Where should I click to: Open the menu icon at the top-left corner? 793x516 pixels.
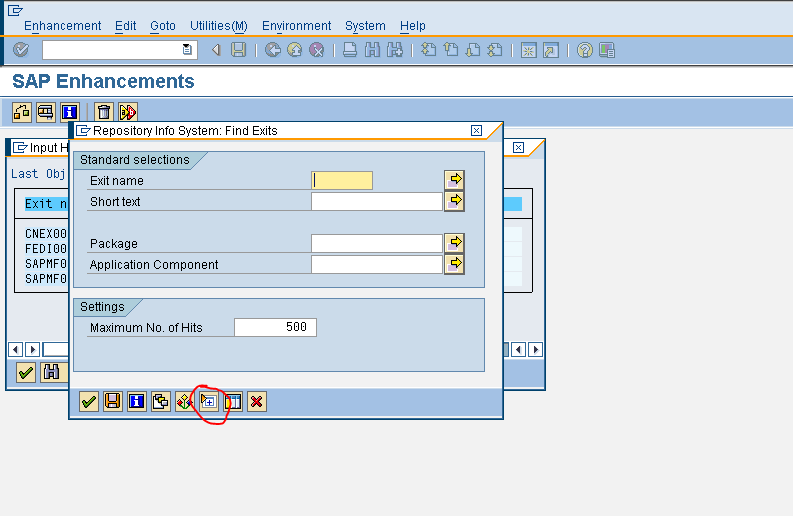[15, 10]
